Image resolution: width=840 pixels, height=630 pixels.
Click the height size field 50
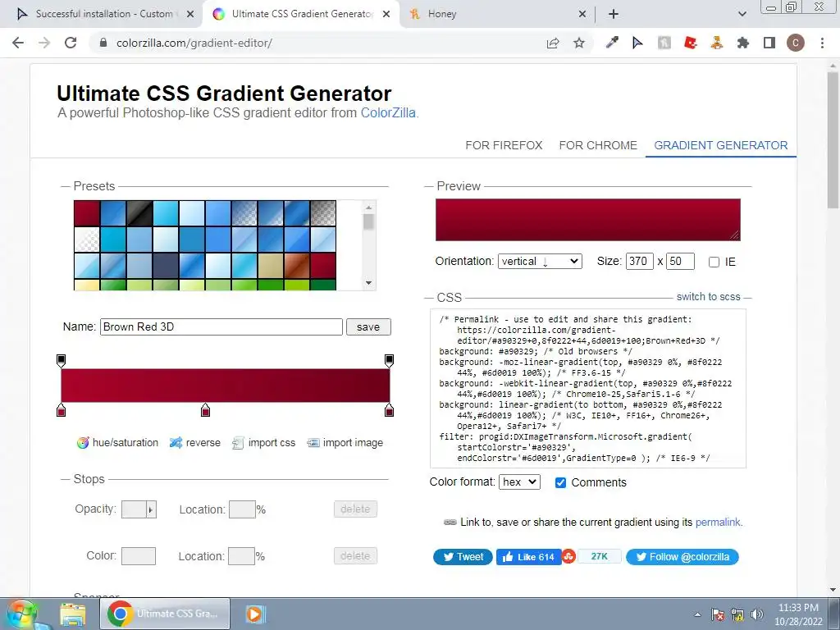[680, 262]
